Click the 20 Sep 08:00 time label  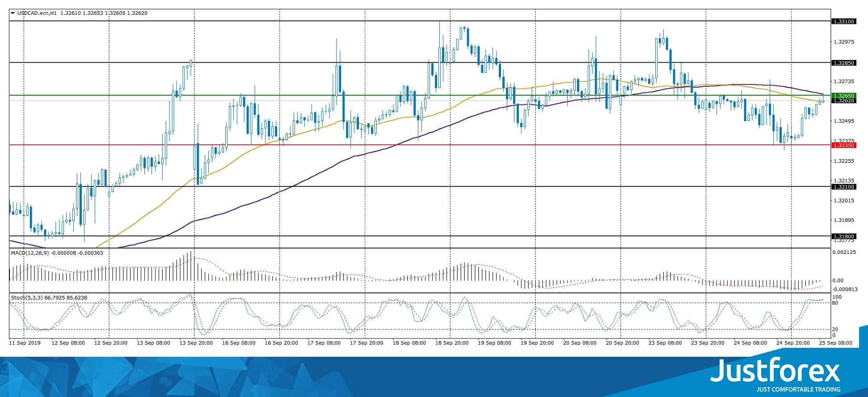click(580, 343)
